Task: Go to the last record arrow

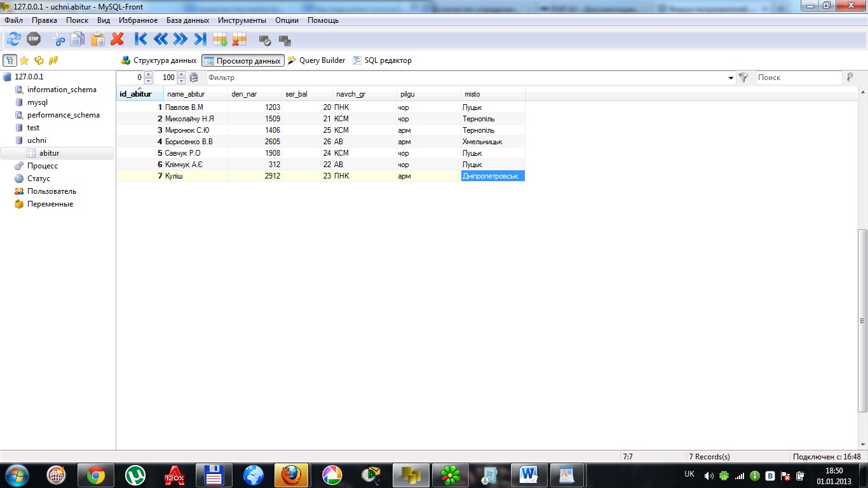Action: tap(200, 39)
